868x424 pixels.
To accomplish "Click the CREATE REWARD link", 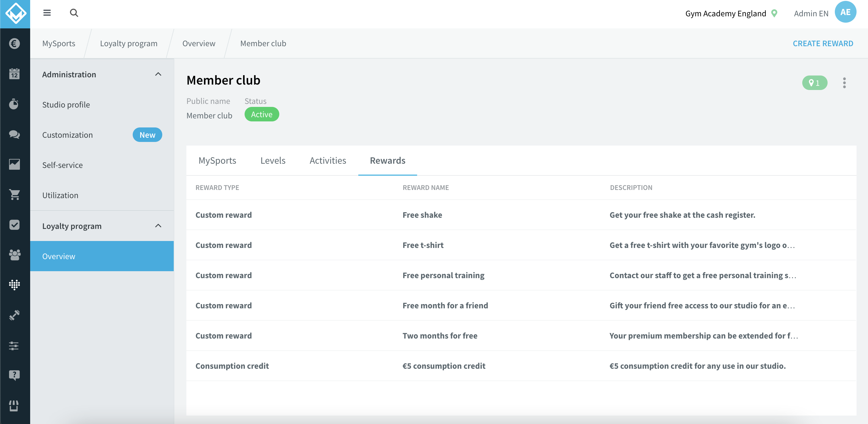I will coord(822,43).
